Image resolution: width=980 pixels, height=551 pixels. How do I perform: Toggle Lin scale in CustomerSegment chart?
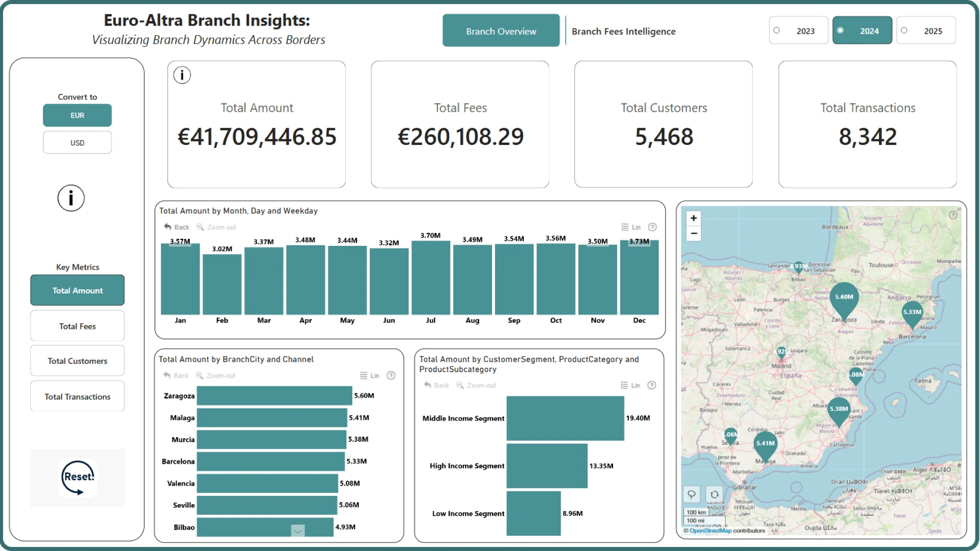[630, 385]
